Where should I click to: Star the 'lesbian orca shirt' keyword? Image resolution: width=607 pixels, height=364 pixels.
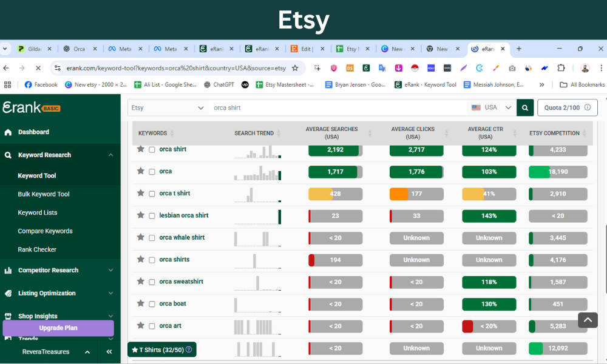(x=141, y=215)
